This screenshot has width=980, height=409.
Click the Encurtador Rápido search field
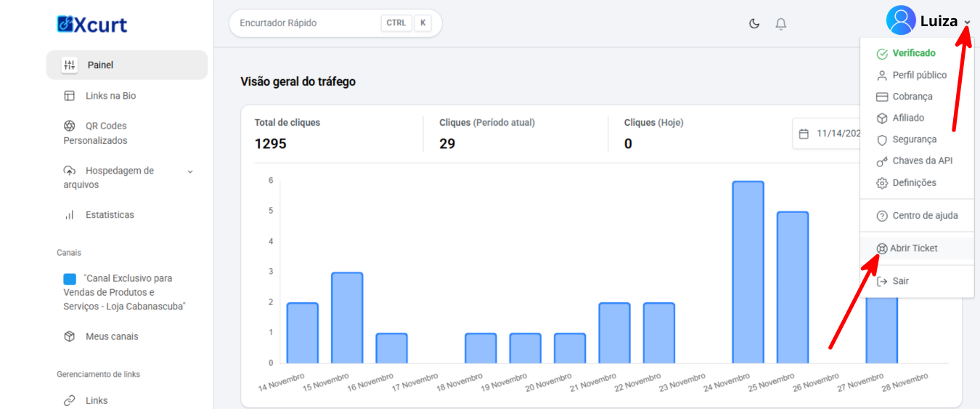click(305, 23)
